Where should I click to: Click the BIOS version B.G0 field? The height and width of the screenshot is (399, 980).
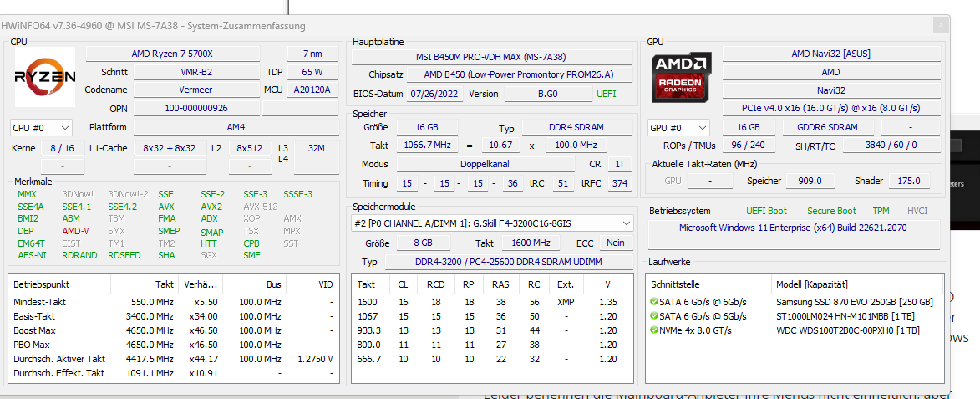pyautogui.click(x=546, y=94)
